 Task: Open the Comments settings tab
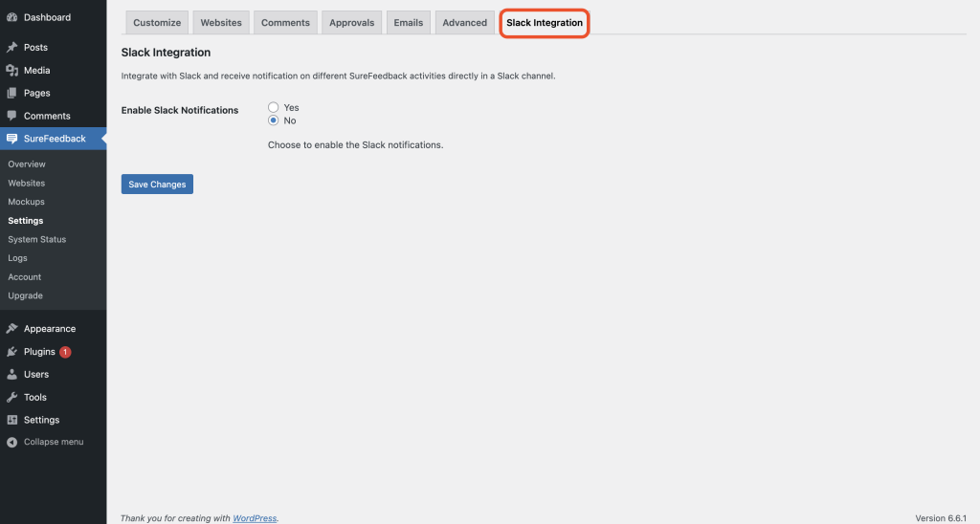pyautogui.click(x=285, y=23)
